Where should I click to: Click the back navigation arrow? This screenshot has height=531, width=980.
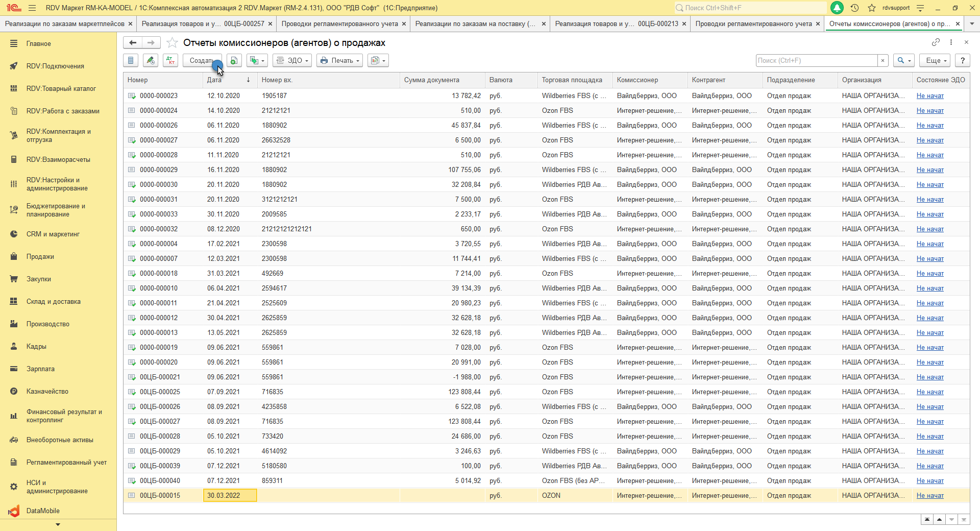point(133,43)
